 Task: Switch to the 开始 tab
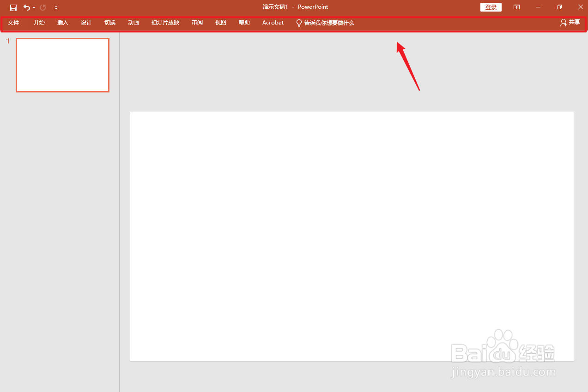[39, 22]
